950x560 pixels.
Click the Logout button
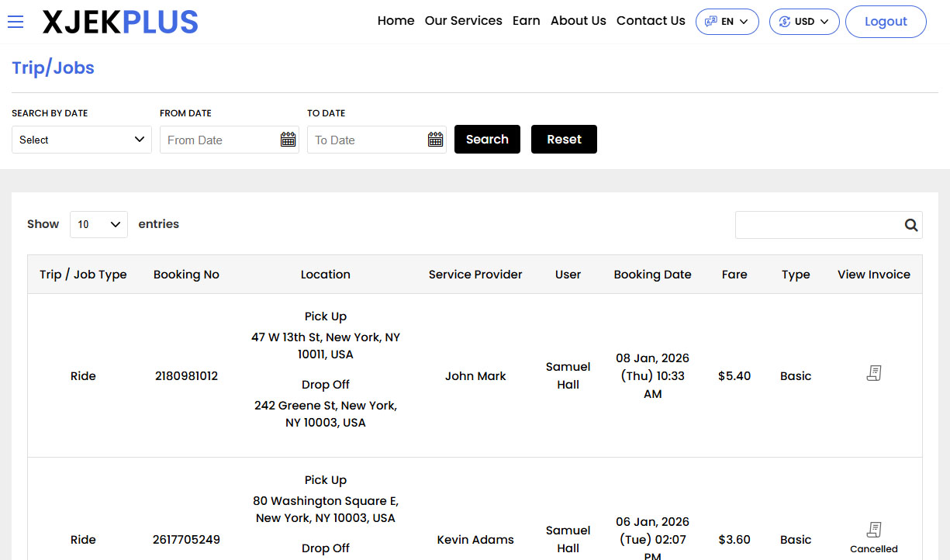[885, 22]
